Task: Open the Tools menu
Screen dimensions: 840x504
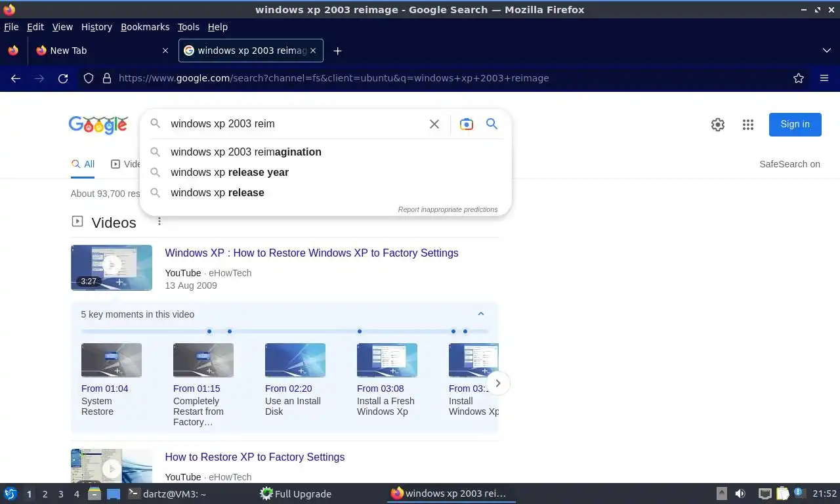Action: 188,27
